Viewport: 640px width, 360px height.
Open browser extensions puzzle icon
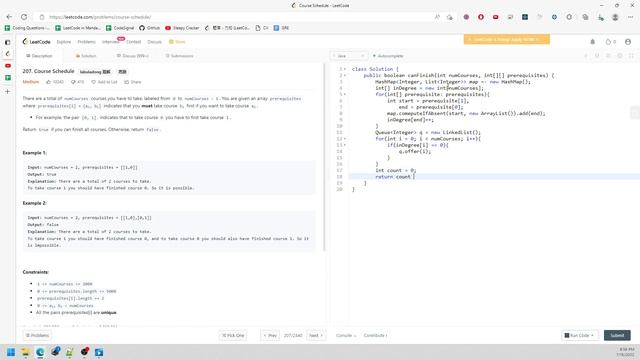(x=569, y=17)
